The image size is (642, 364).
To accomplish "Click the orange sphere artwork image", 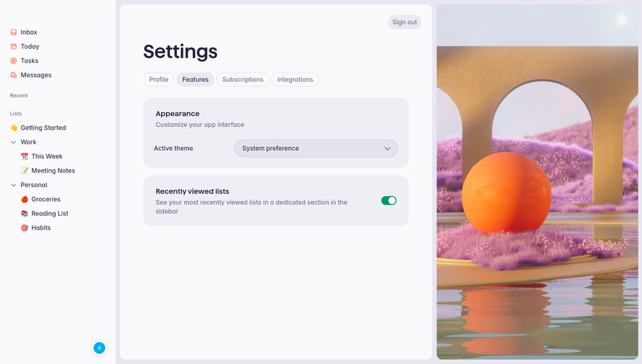I will tap(538, 182).
